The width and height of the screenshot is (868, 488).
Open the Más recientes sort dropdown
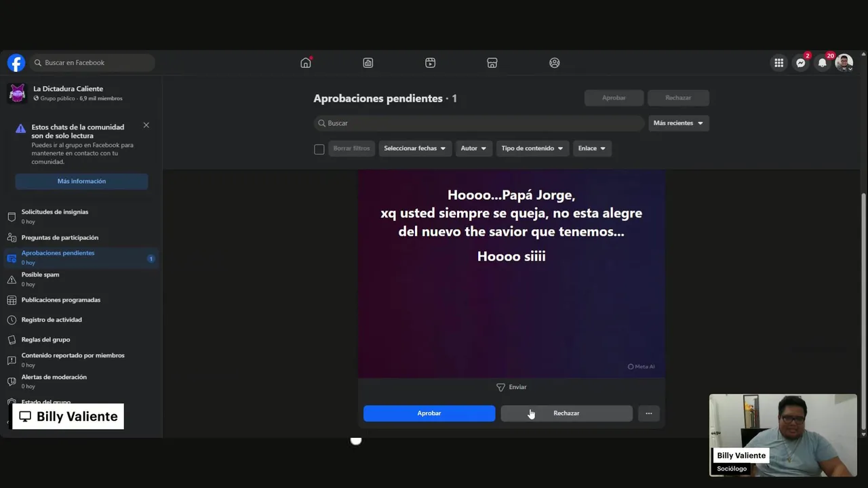(x=678, y=123)
